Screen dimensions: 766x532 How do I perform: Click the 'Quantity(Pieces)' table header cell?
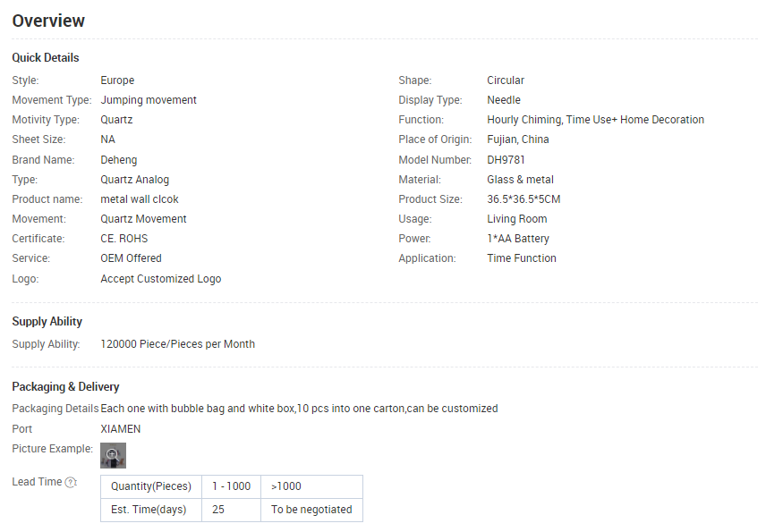(151, 486)
